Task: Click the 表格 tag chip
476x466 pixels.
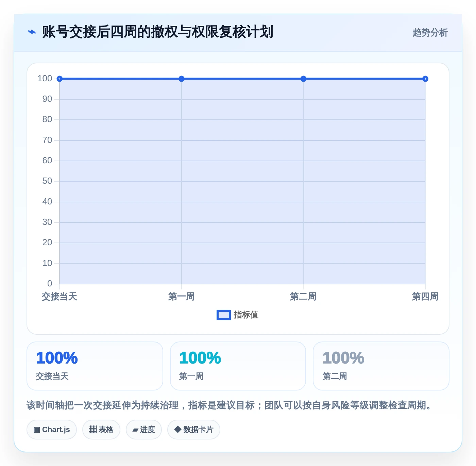Action: click(101, 430)
